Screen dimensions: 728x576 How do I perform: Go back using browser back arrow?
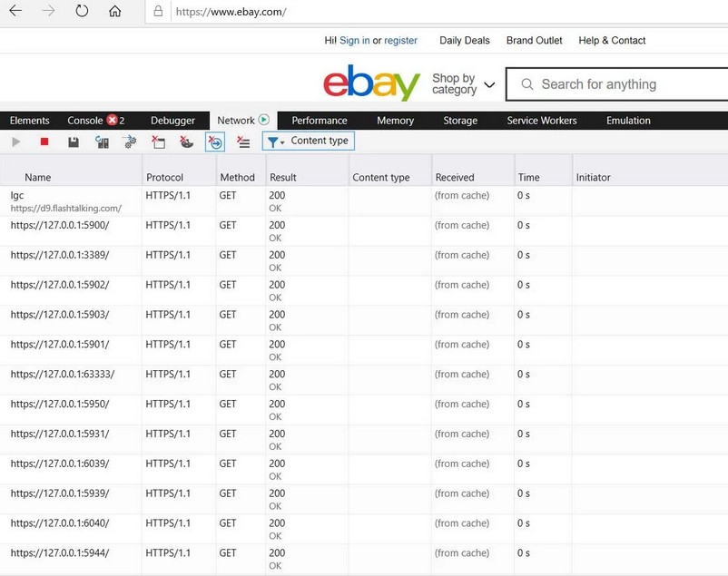point(15,11)
